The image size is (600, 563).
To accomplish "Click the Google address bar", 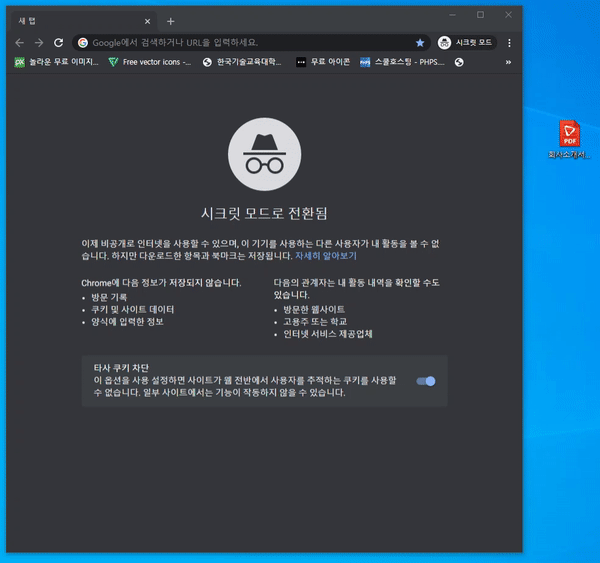I will pyautogui.click(x=251, y=42).
